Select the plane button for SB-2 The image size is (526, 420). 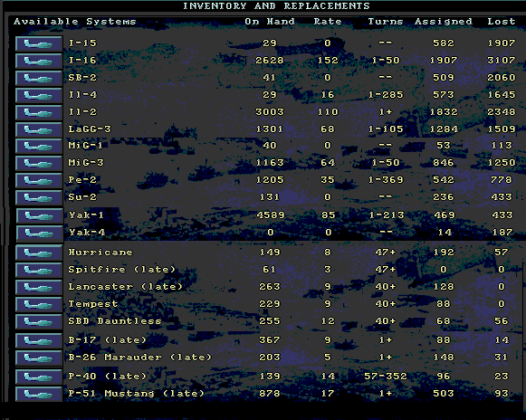pos(39,78)
